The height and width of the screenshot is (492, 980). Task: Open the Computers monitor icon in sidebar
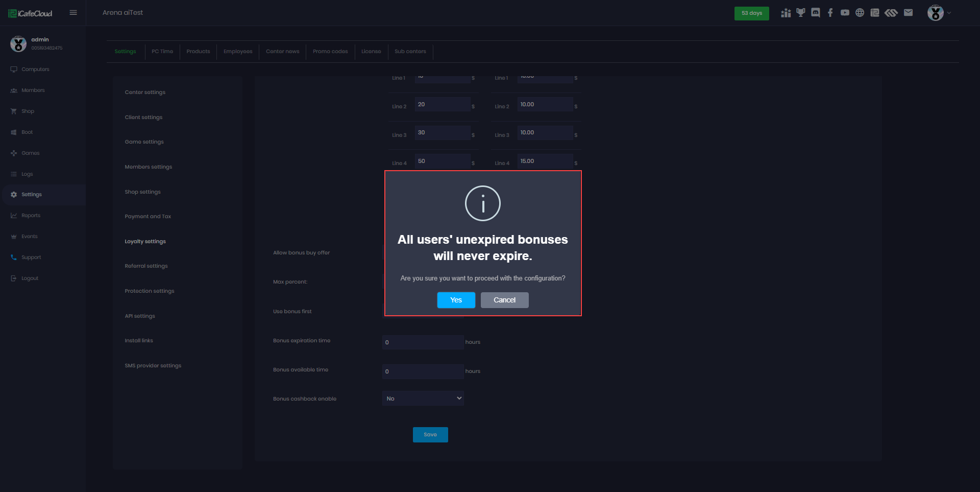(x=14, y=69)
